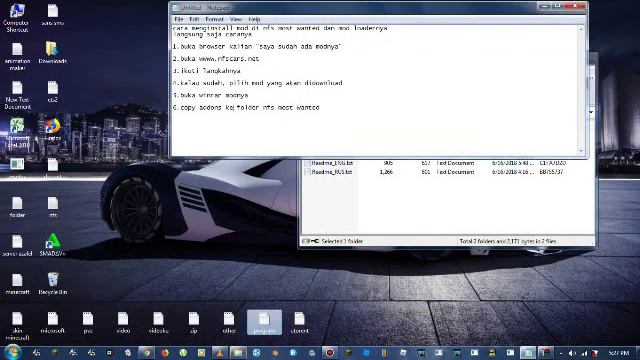This screenshot has width=640, height=360.
Task: Select the videoku desktop icon
Action: pyautogui.click(x=158, y=322)
